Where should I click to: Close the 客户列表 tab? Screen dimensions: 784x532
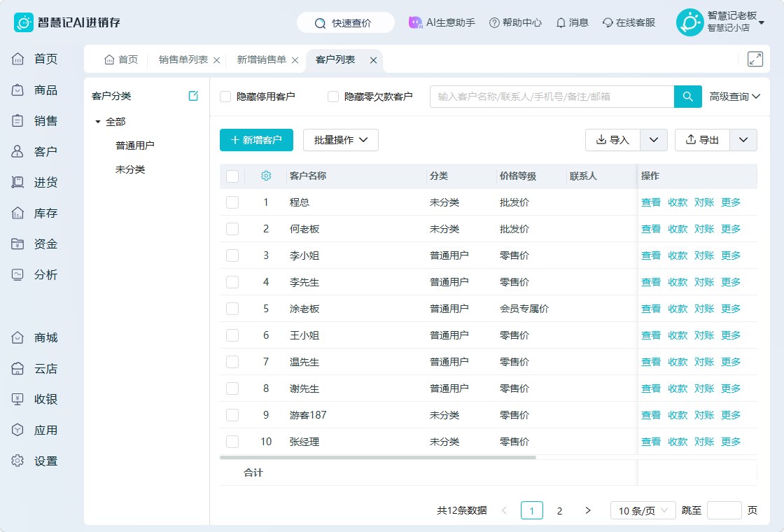(x=373, y=60)
